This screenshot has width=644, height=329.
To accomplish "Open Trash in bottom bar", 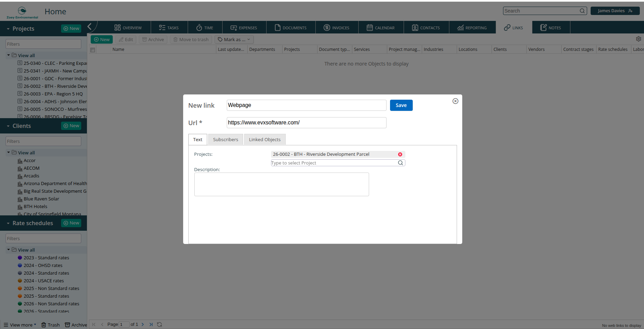I will point(51,325).
